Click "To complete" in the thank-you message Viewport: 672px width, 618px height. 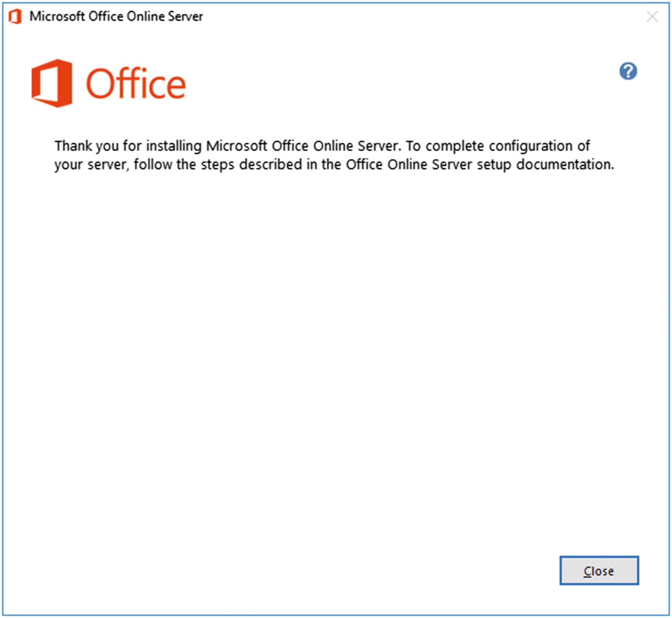click(445, 146)
